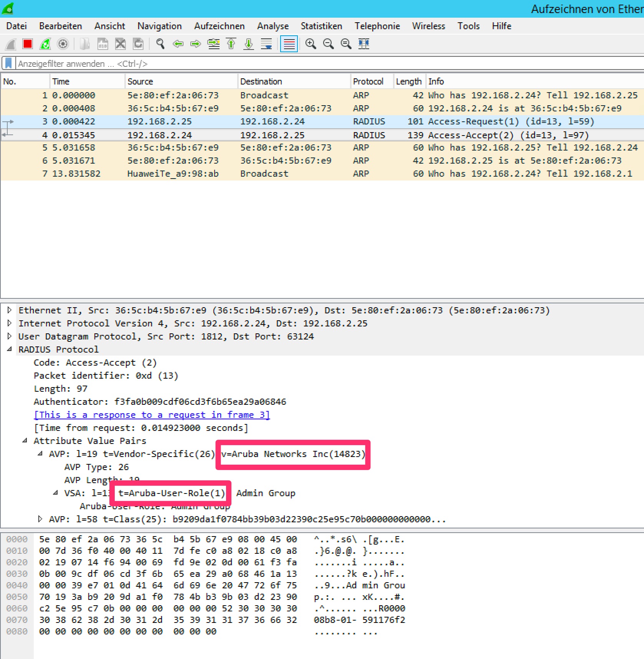644x659 pixels.
Task: Open the Wireless menu for wireless tools
Action: click(428, 26)
